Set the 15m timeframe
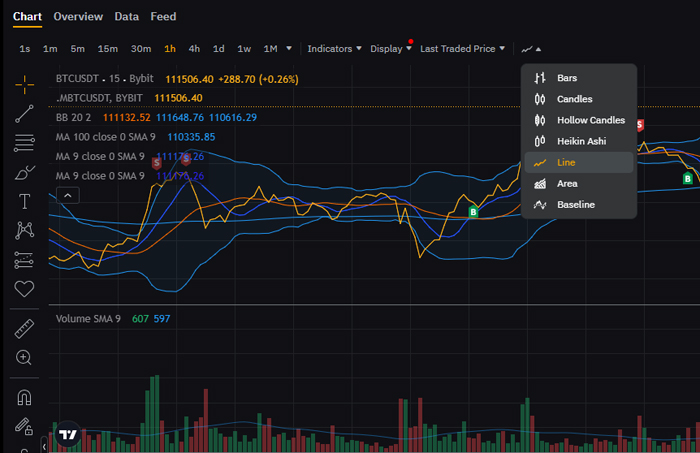Viewport: 700px width, 453px height. 108,49
